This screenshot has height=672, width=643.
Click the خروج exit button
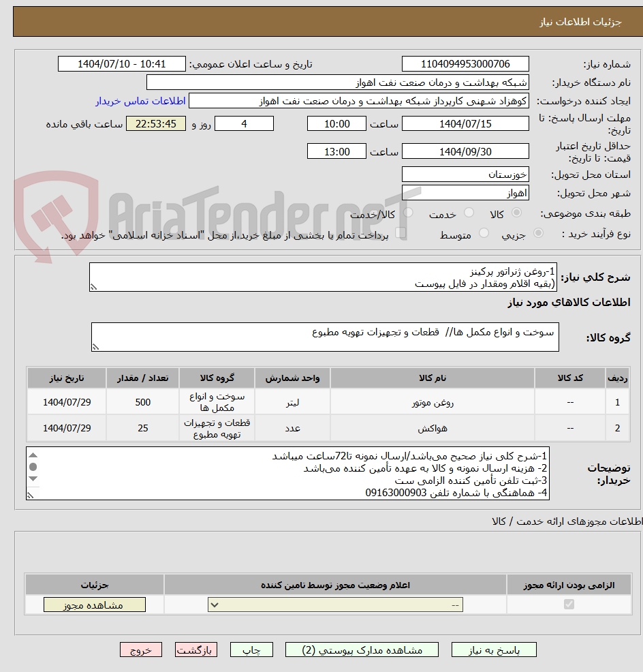pyautogui.click(x=141, y=650)
